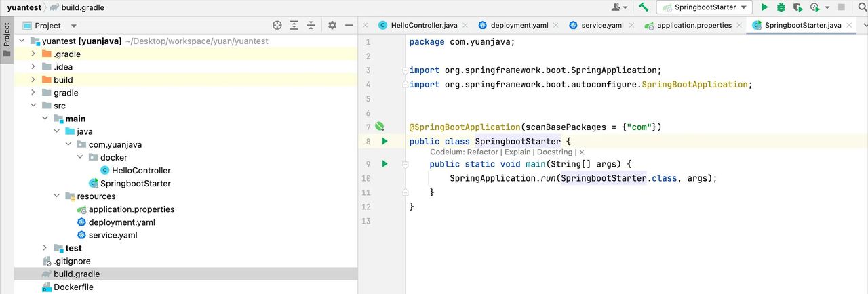Run with Coverage shield icon
Screen dimensions: 868x294
797,7
